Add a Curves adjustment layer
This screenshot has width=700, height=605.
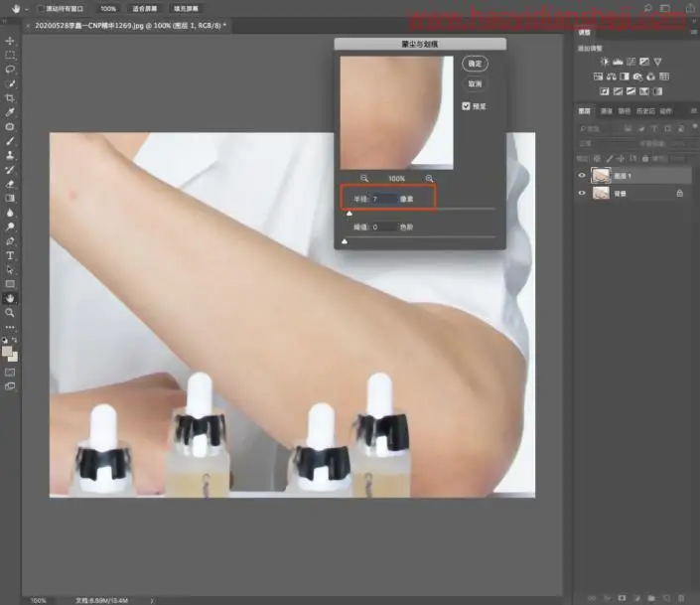pos(631,62)
